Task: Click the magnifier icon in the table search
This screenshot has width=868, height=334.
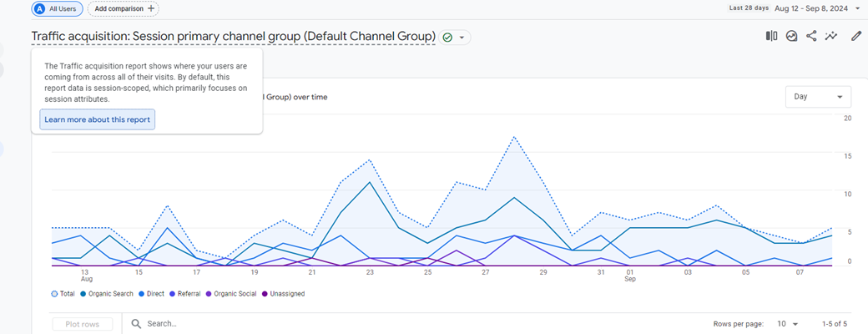Action: tap(136, 324)
